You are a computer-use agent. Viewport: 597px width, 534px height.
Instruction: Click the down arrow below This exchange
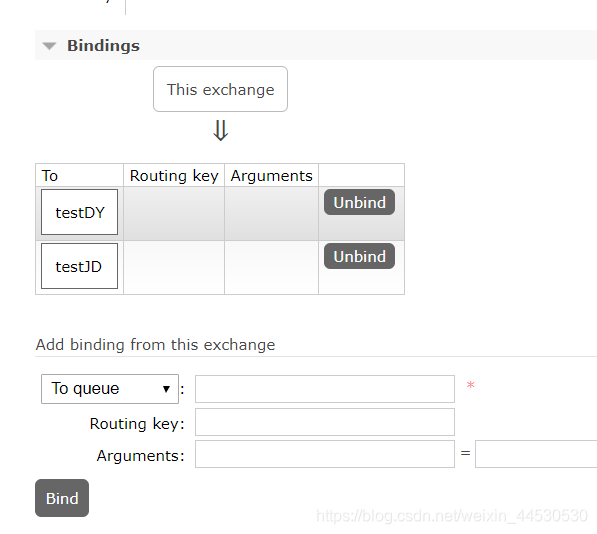pos(220,131)
